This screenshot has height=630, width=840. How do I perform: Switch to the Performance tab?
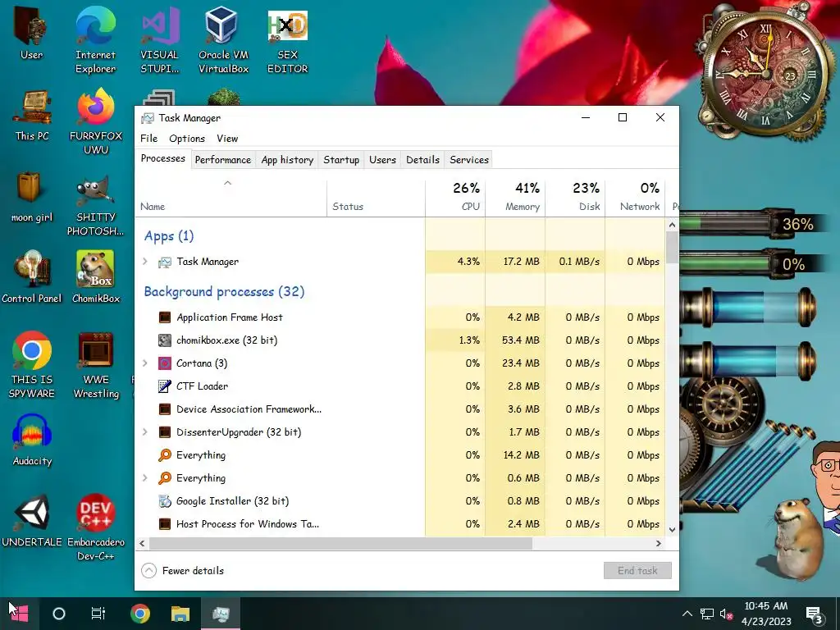point(223,160)
